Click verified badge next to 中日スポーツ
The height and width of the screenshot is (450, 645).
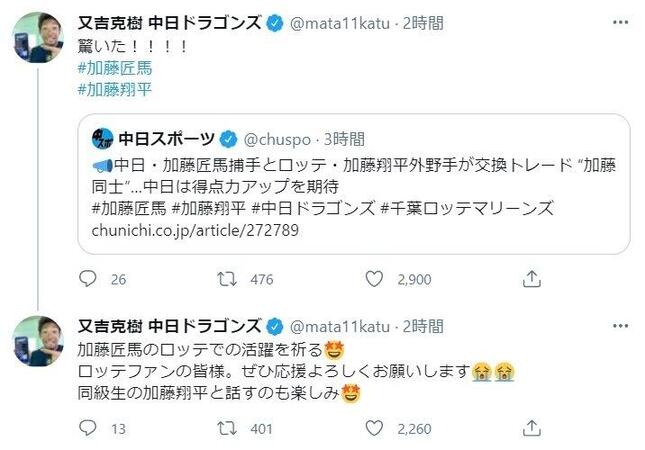click(x=228, y=138)
